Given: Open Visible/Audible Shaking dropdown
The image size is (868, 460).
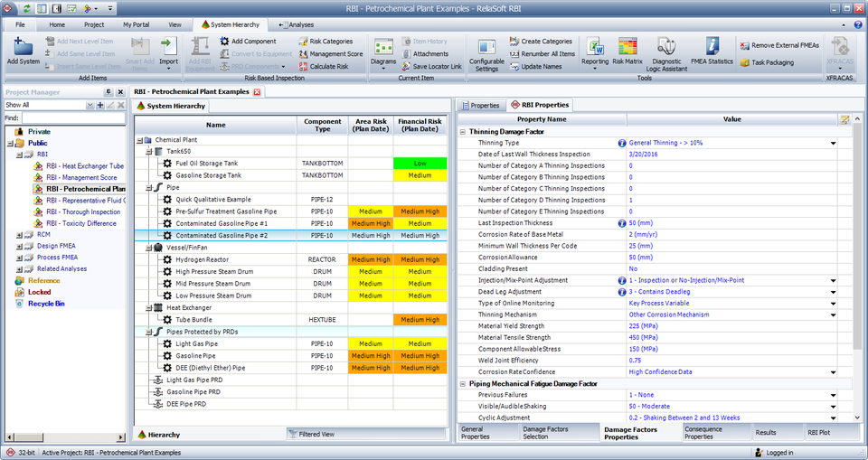Looking at the screenshot, I should tap(833, 407).
